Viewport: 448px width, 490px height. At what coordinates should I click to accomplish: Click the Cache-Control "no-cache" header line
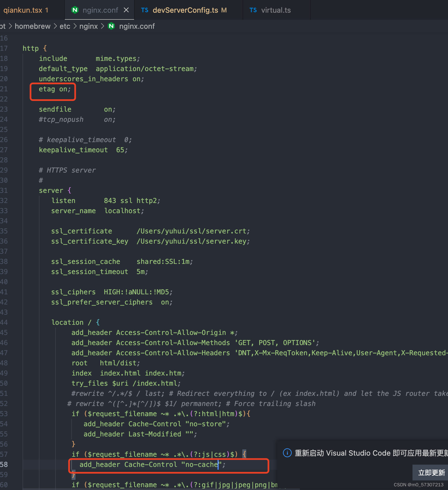pyautogui.click(x=152, y=465)
